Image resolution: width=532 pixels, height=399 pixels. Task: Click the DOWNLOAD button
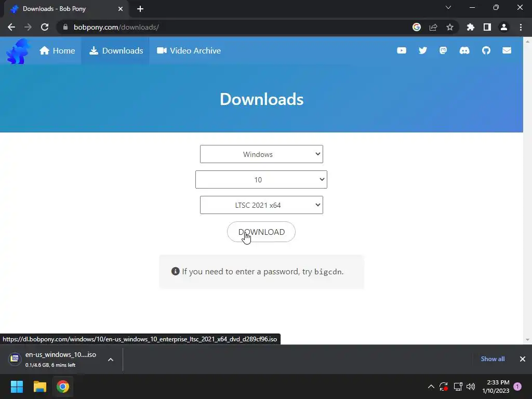[x=261, y=232]
